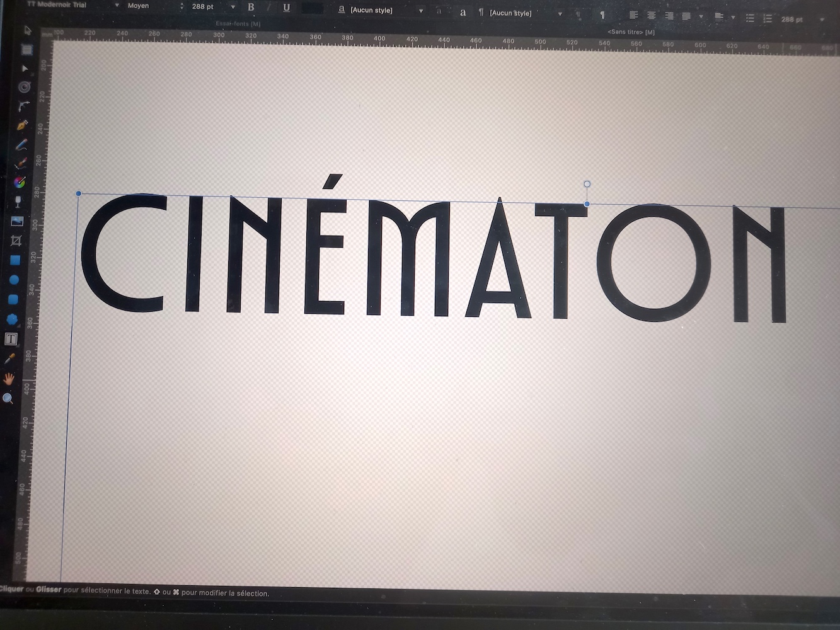Select the Rectangle shape tool

click(15, 260)
